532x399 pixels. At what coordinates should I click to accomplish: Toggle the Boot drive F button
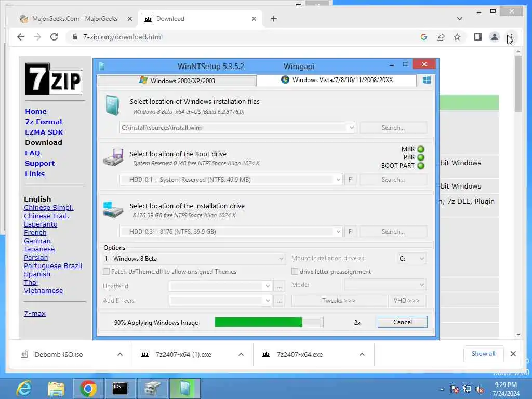pyautogui.click(x=350, y=179)
